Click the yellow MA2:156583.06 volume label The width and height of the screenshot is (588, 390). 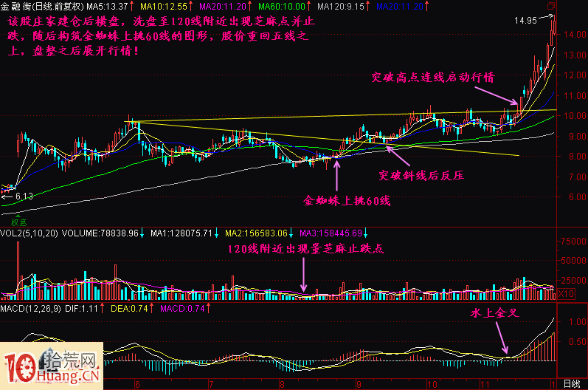256,233
